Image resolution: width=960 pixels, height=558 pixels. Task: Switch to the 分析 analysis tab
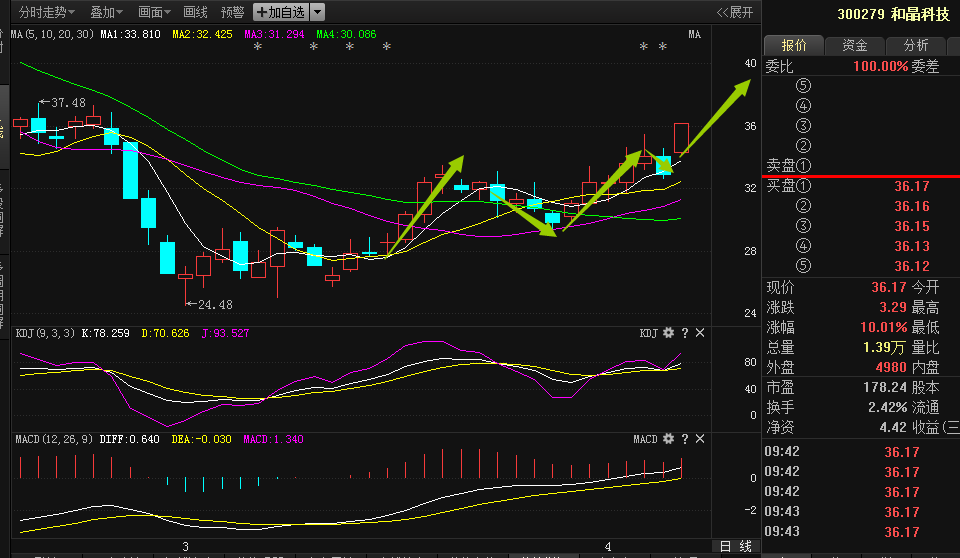[x=916, y=45]
